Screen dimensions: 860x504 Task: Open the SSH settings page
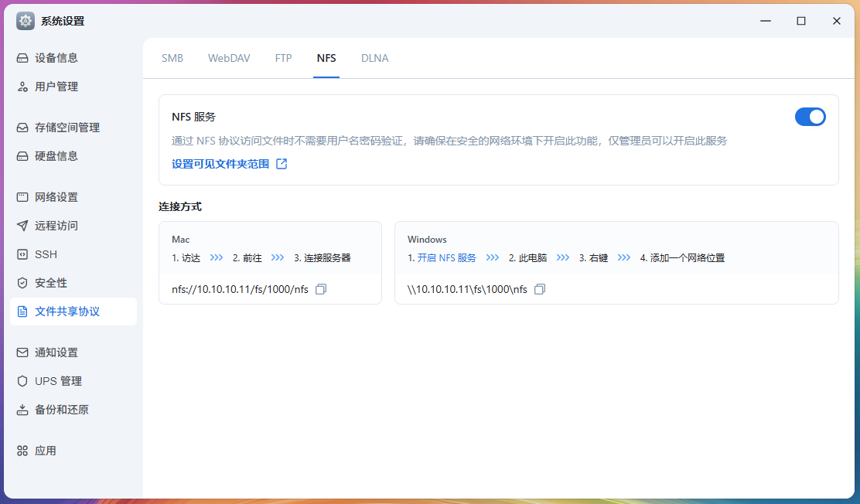click(46, 254)
